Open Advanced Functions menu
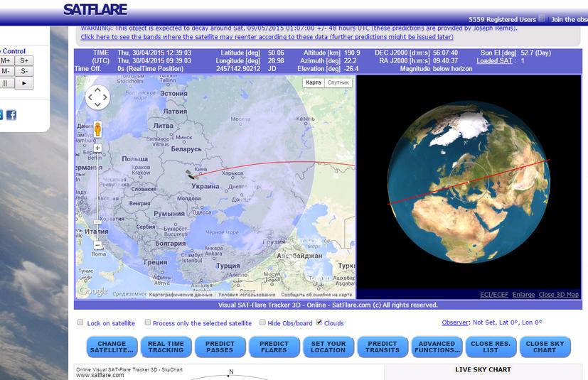This screenshot has height=380, width=588. pyautogui.click(x=437, y=347)
